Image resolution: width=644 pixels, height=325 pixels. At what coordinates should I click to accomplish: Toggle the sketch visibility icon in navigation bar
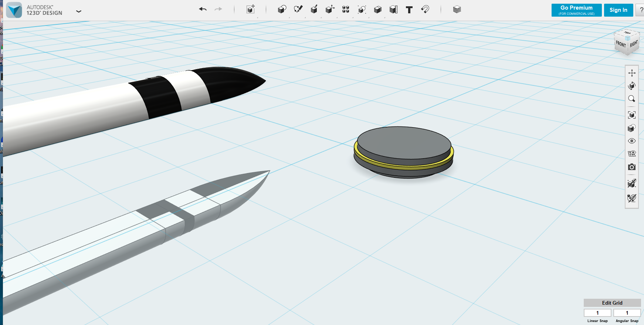coord(632,198)
